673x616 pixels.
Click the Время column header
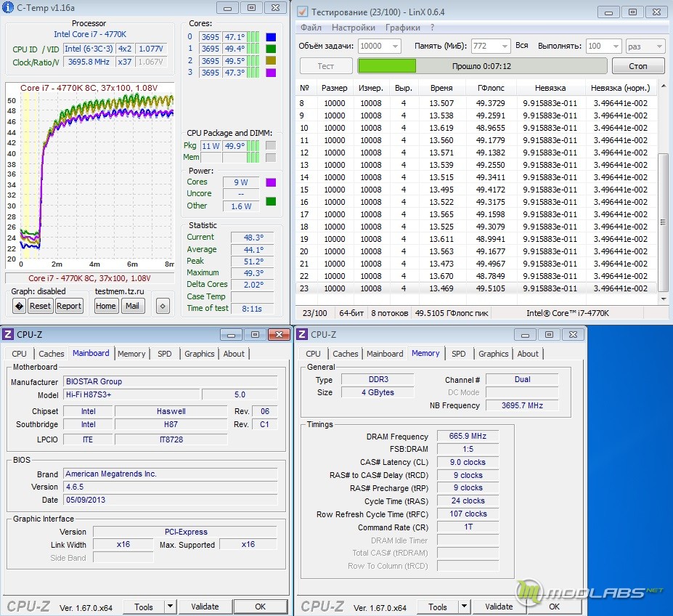pos(441,88)
